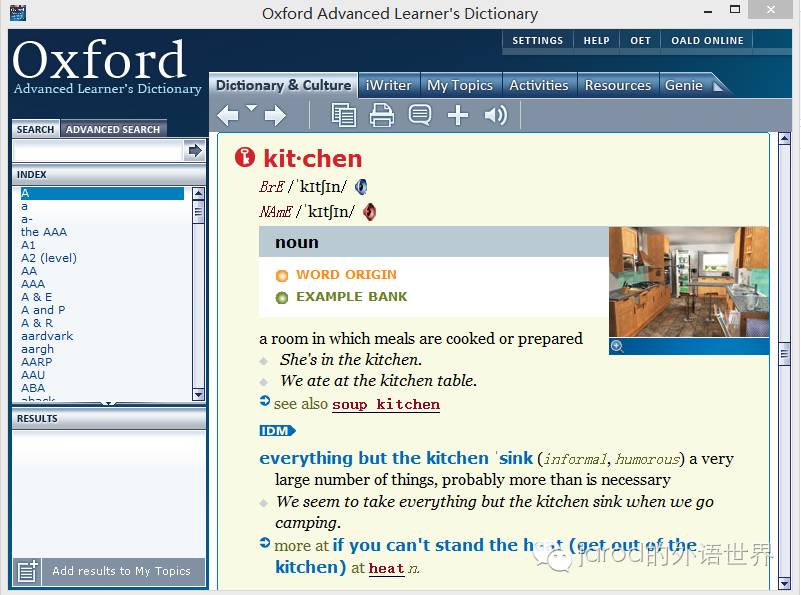Image resolution: width=801 pixels, height=595 pixels.
Task: Select index entry 'A and P'
Action: (x=43, y=310)
